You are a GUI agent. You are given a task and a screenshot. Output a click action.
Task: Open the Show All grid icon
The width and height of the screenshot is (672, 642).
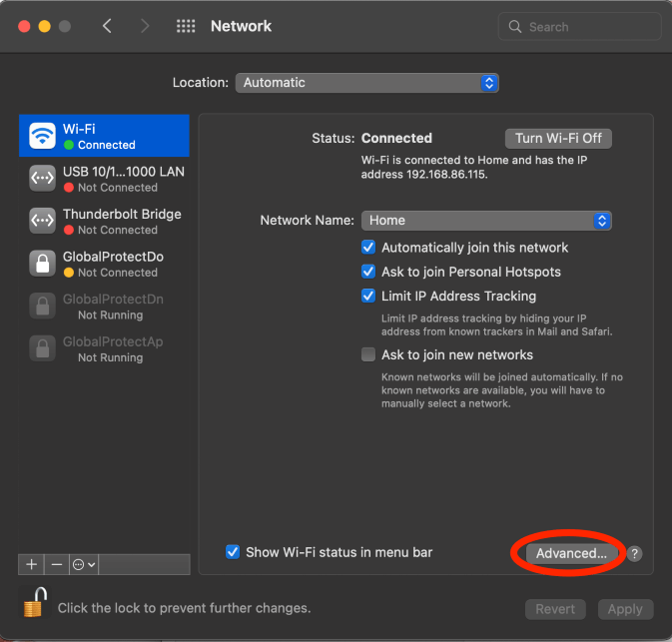point(186,27)
